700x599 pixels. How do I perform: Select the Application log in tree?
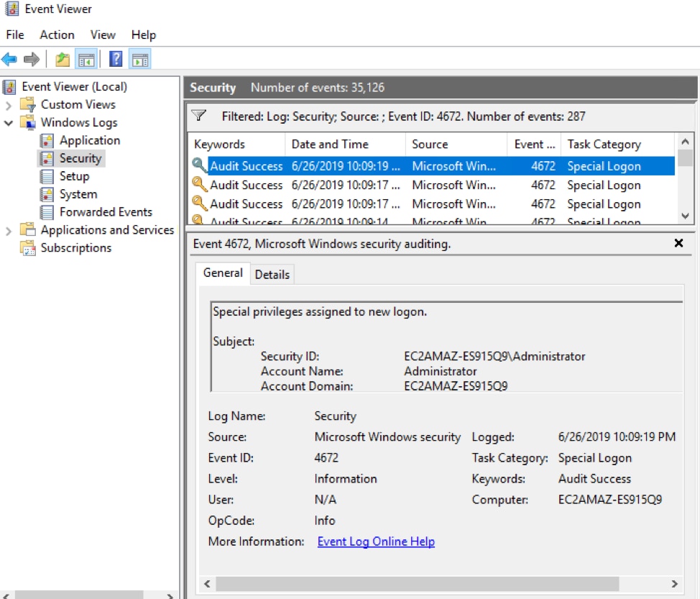click(x=89, y=140)
